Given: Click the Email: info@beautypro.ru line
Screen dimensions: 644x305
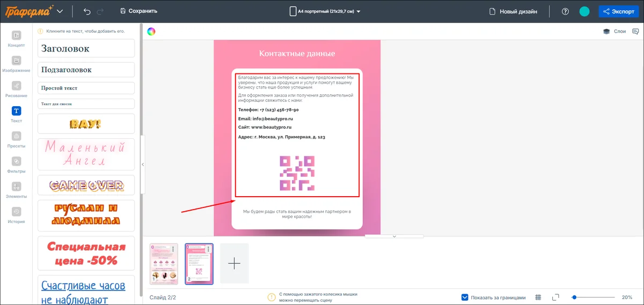Looking at the screenshot, I should pyautogui.click(x=265, y=118).
